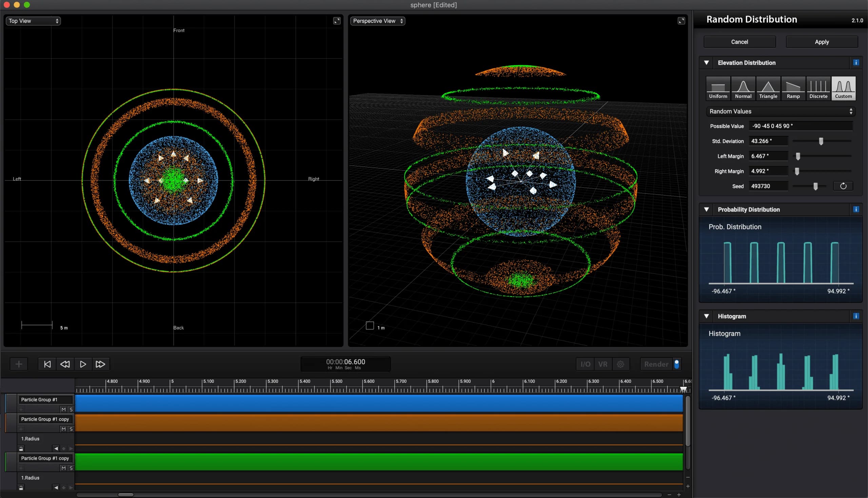The width and height of the screenshot is (868, 498).
Task: Cancel the Random Distribution changes
Action: pos(739,42)
